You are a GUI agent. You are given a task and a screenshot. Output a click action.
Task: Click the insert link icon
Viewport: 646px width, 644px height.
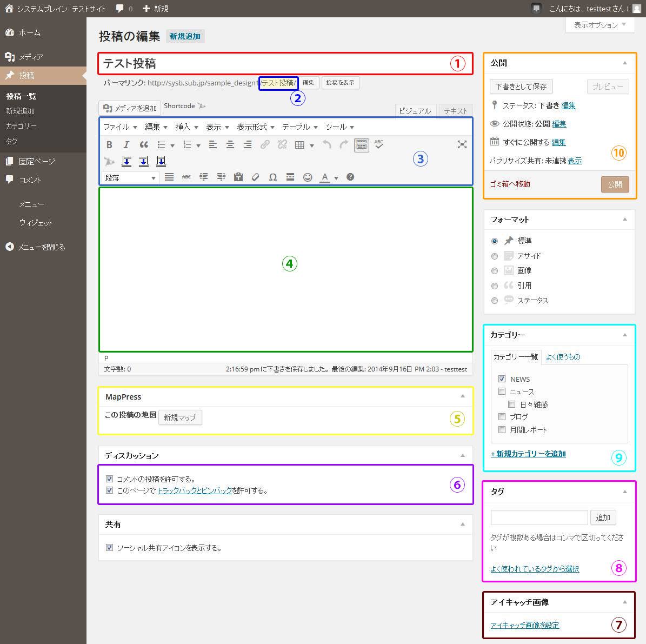(x=265, y=145)
